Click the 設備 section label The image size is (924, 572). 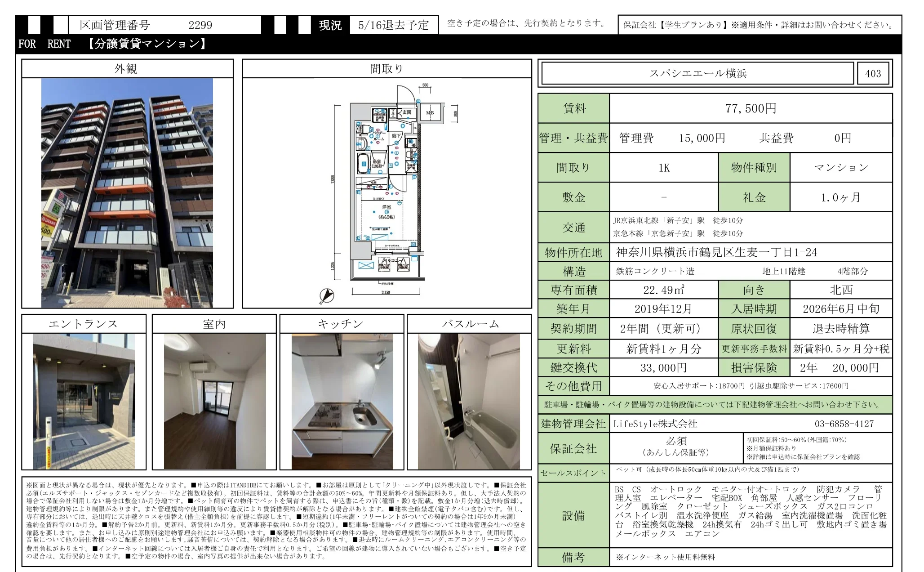tap(573, 515)
